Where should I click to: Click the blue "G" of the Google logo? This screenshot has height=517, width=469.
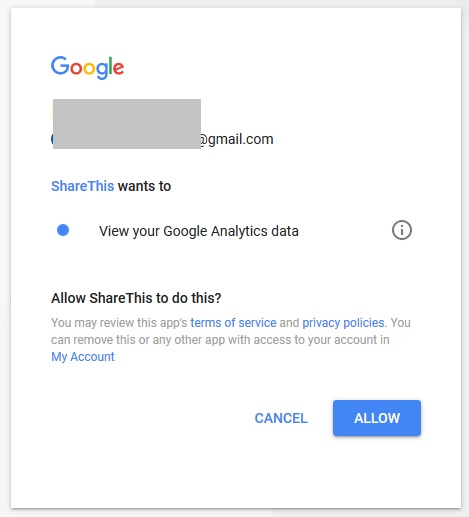coord(60,65)
